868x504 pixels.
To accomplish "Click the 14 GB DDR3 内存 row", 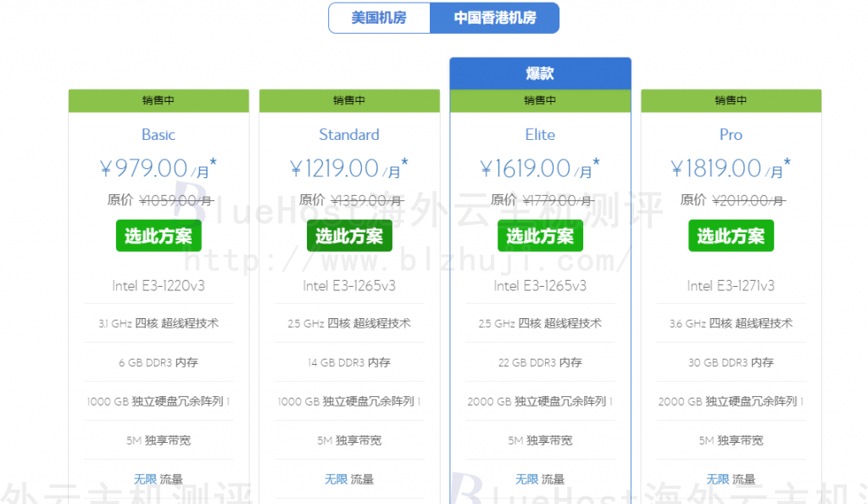I will coord(349,363).
